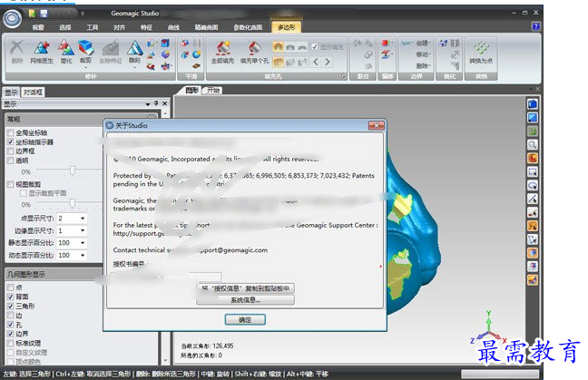Click the 透明 percentage slider handle

pos(73,171)
